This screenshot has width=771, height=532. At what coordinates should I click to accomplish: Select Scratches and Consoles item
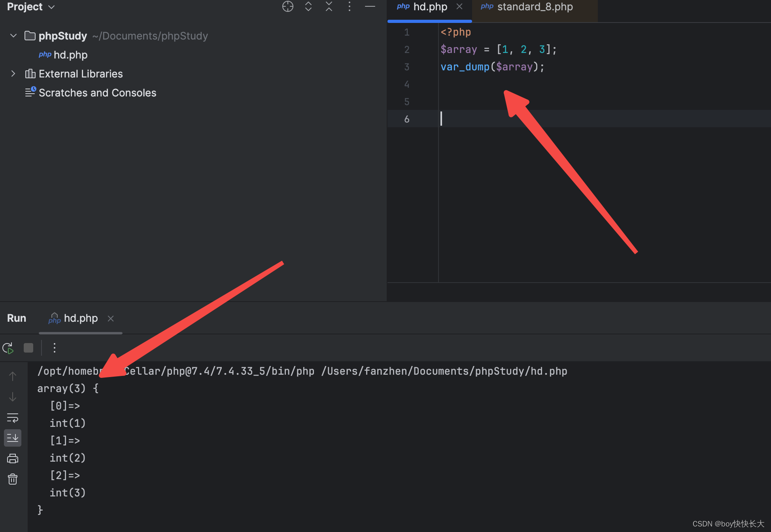pos(97,93)
